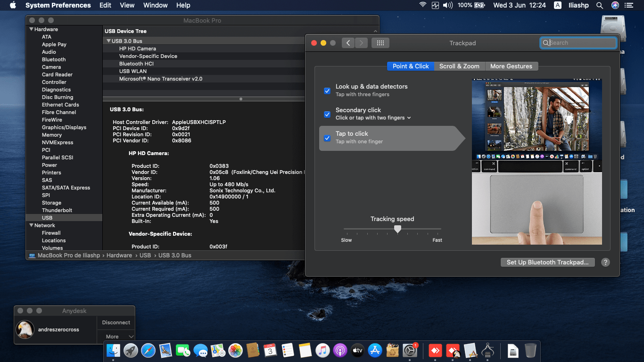Open the help question mark button
The image size is (644, 362).
[x=606, y=263]
